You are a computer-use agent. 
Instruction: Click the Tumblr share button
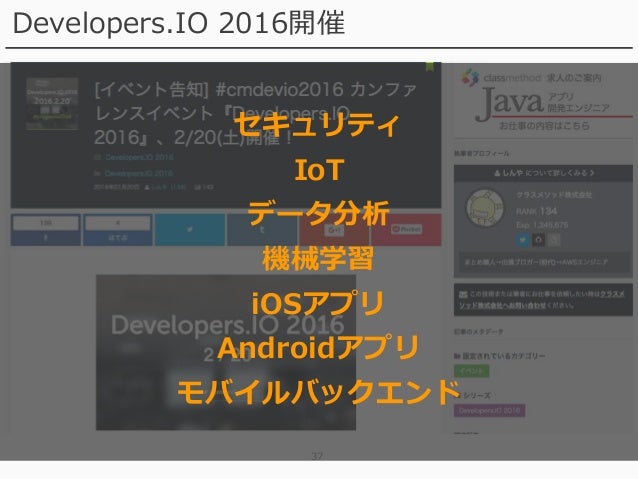tap(262, 230)
